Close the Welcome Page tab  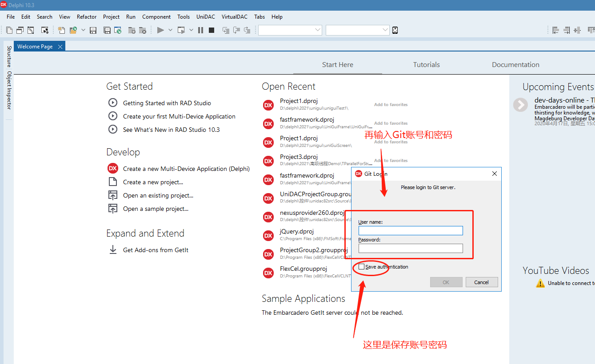coord(60,47)
